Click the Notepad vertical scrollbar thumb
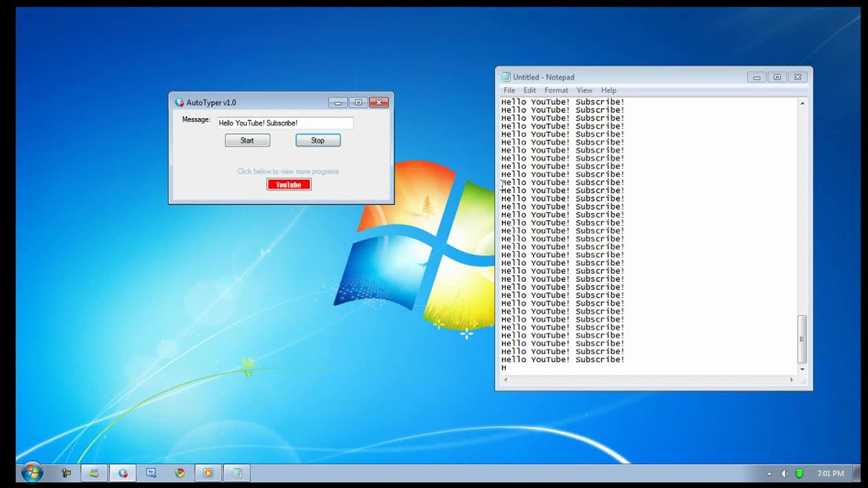Image resolution: width=868 pixels, height=488 pixels. pyautogui.click(x=802, y=339)
